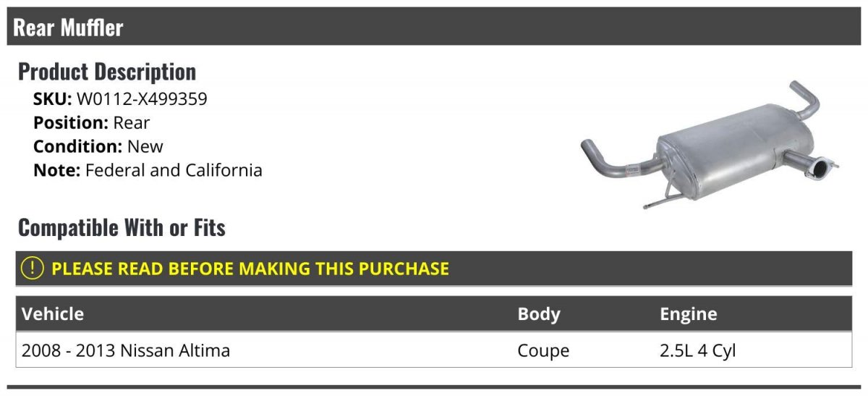Click the Federal and California note
The image size is (868, 396).
pyautogui.click(x=174, y=171)
